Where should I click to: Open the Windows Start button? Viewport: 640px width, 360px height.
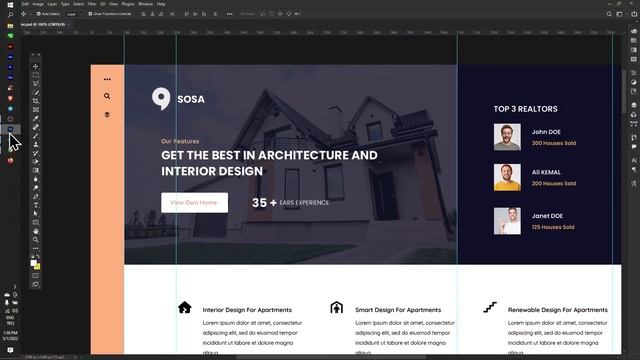pos(10,4)
